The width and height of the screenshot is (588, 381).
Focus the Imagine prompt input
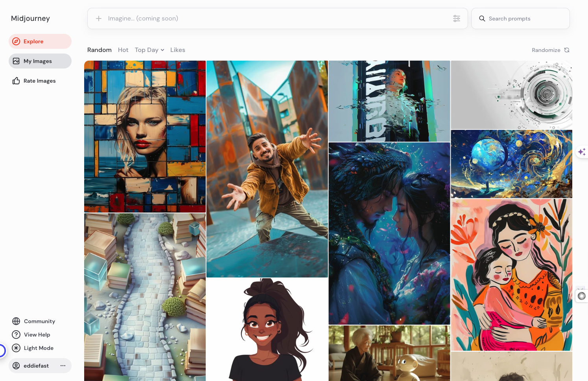[x=277, y=18]
